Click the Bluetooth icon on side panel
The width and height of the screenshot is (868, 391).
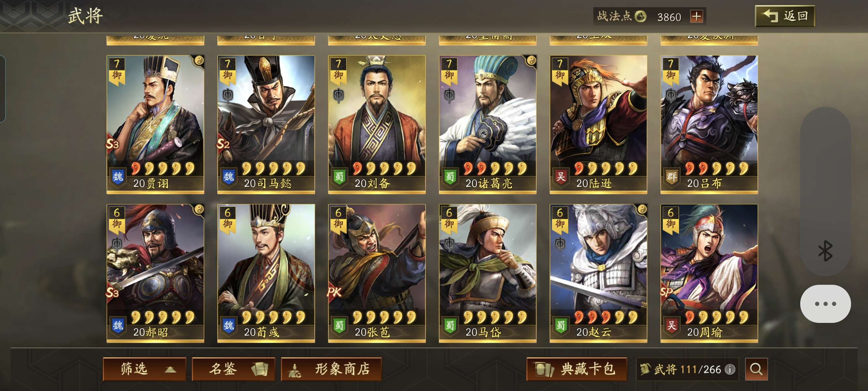tap(825, 251)
